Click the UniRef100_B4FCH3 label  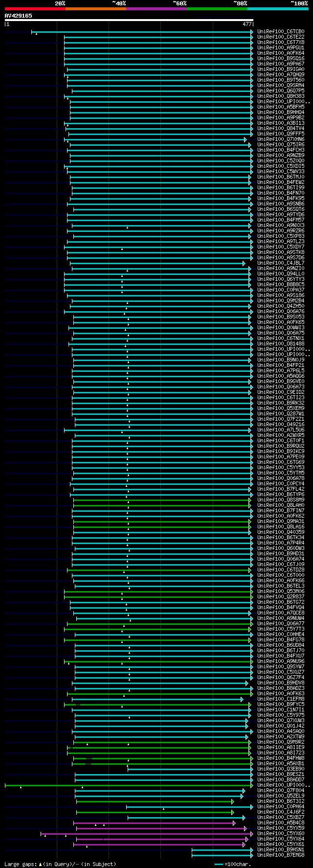click(281, 150)
